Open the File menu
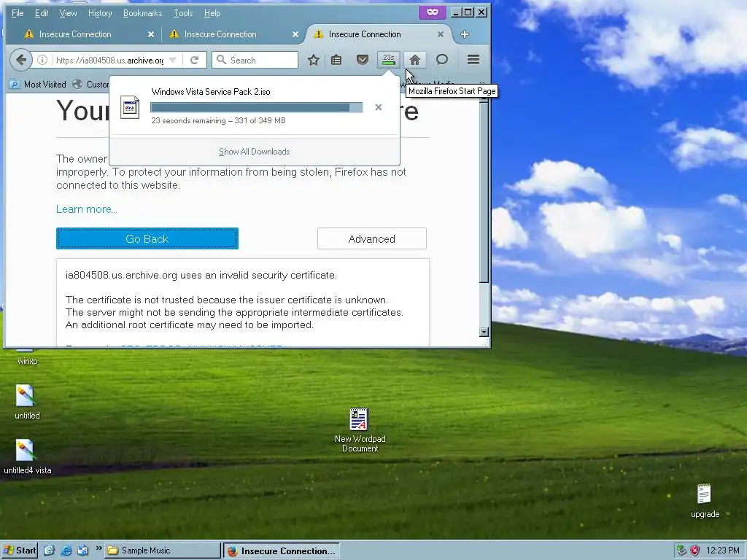 tap(18, 13)
